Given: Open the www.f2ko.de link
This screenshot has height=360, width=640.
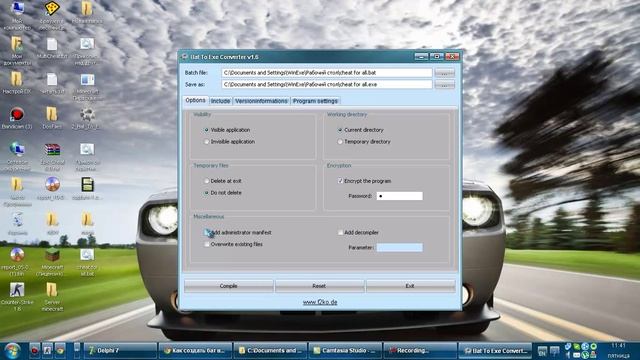Looking at the screenshot, I should 320,302.
